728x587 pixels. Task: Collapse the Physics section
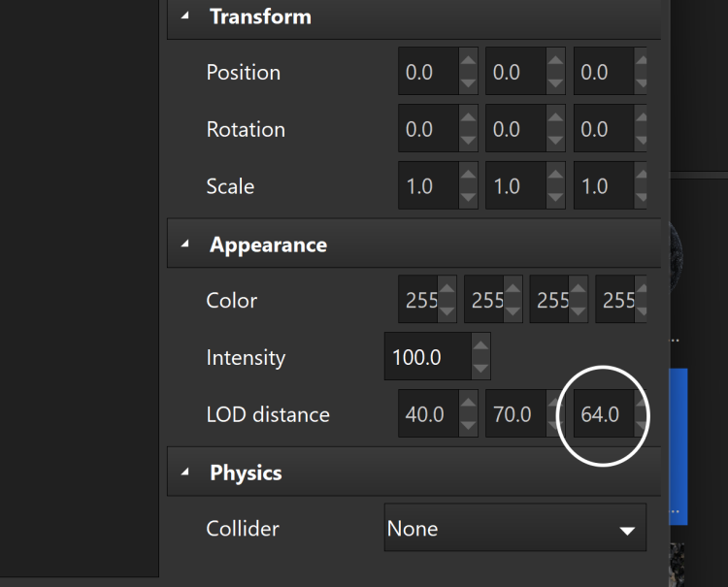pyautogui.click(x=185, y=473)
